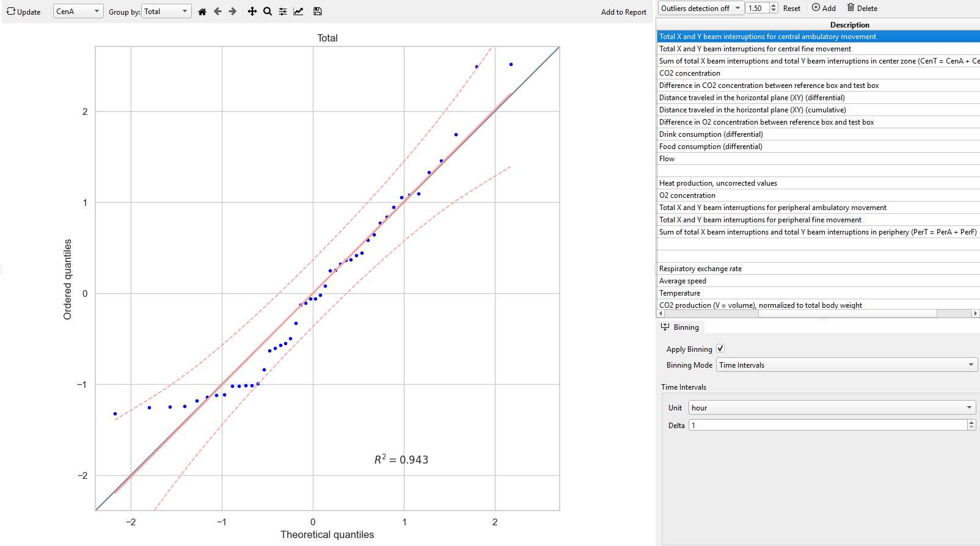Activate the zoom magnifier tool
Viewport: 980px width, 546px height.
click(268, 12)
